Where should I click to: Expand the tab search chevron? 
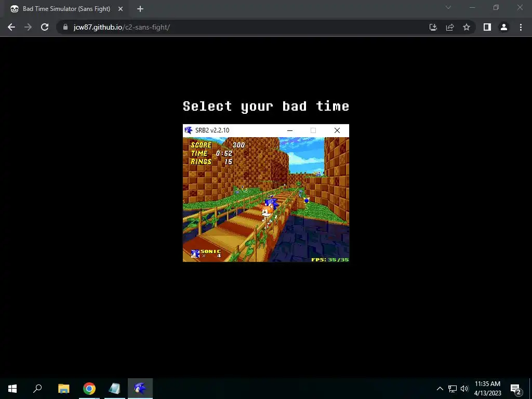(x=448, y=7)
